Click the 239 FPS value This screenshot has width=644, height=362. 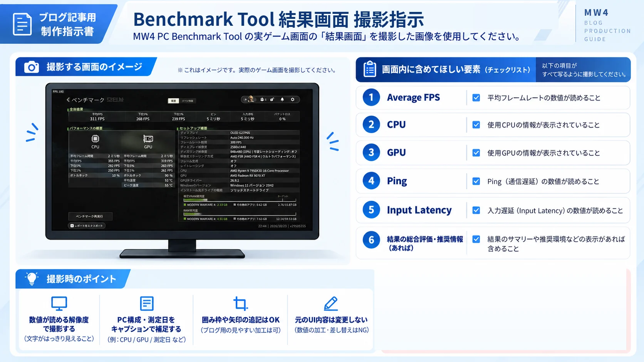(x=178, y=119)
